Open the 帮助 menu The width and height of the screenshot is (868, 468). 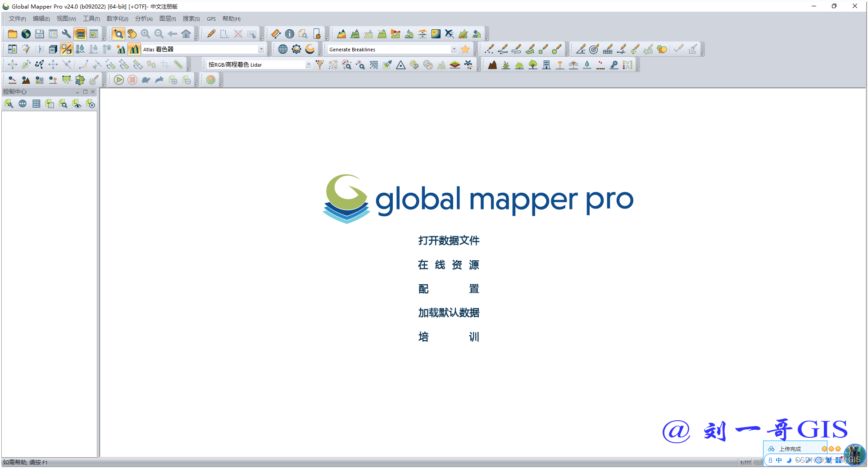pyautogui.click(x=231, y=19)
